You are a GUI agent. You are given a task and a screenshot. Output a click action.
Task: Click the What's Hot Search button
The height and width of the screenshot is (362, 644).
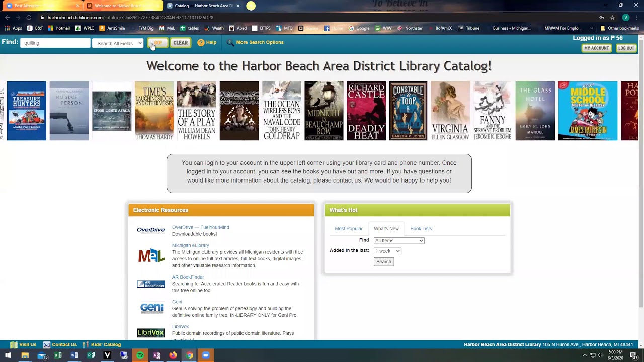(x=383, y=262)
